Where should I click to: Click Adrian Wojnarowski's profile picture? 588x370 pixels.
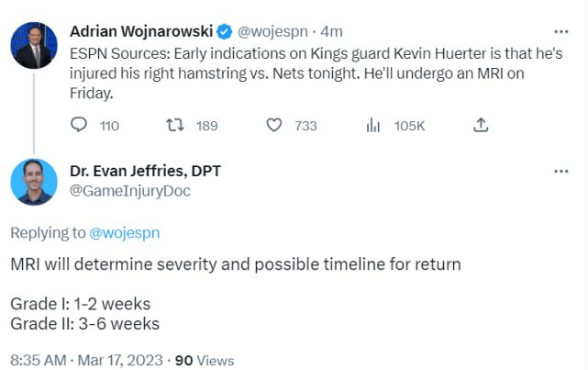pos(34,44)
